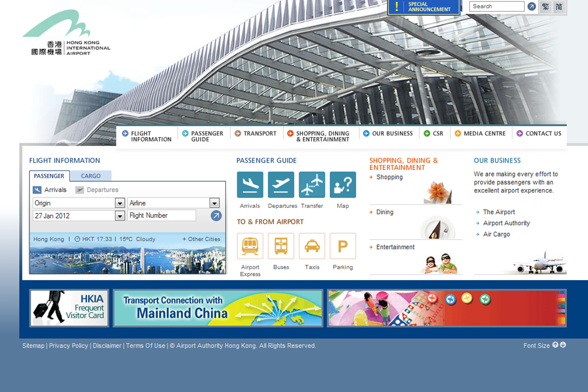This screenshot has width=588, height=392.
Task: Open the Terms Of Use footer link
Action: point(146,345)
